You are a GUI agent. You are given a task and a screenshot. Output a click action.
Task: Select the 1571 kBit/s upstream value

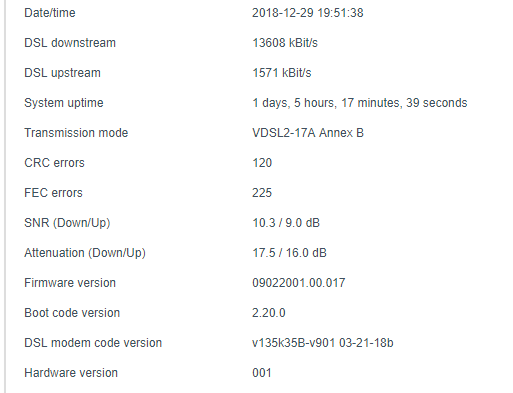(x=282, y=73)
